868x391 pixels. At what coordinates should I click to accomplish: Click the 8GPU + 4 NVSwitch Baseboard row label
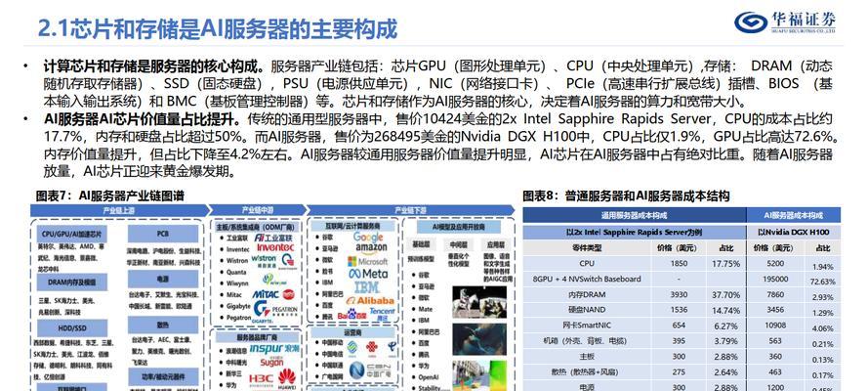pyautogui.click(x=587, y=280)
